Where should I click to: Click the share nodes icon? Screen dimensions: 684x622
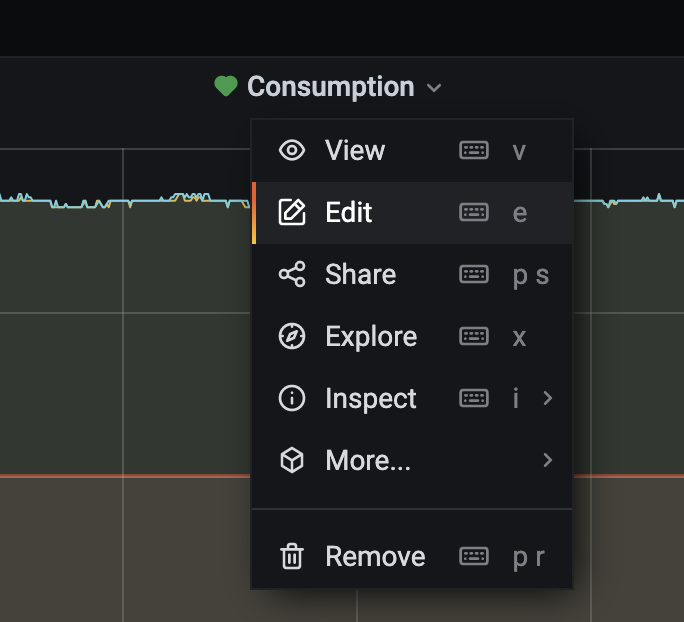click(292, 275)
